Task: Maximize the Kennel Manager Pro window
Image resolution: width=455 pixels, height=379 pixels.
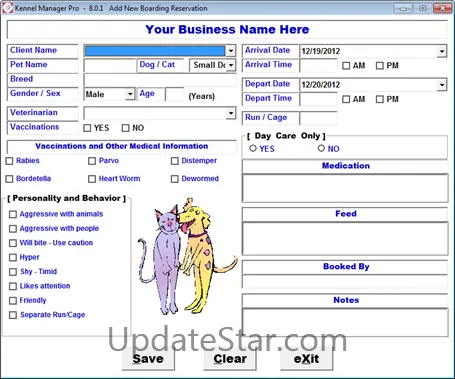Action: tap(422, 8)
